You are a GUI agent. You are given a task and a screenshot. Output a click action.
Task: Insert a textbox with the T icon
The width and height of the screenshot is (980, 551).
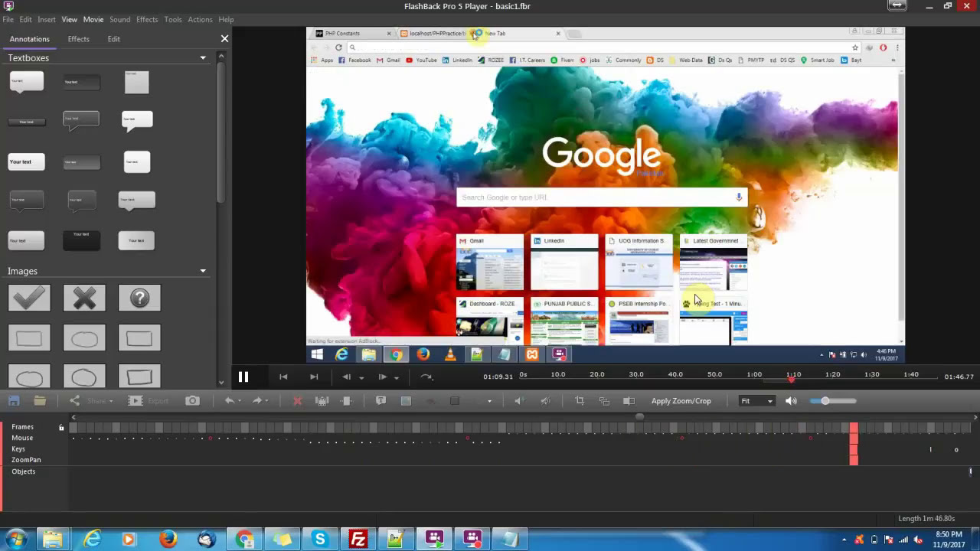point(381,401)
